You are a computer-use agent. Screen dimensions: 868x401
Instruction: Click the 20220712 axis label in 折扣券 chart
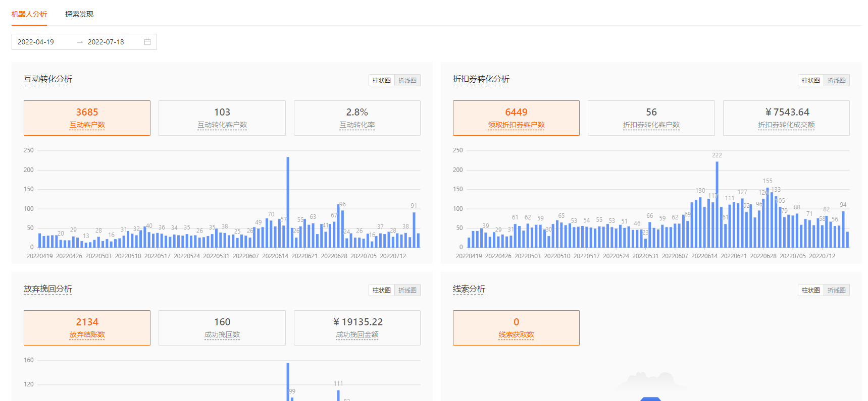click(x=823, y=256)
